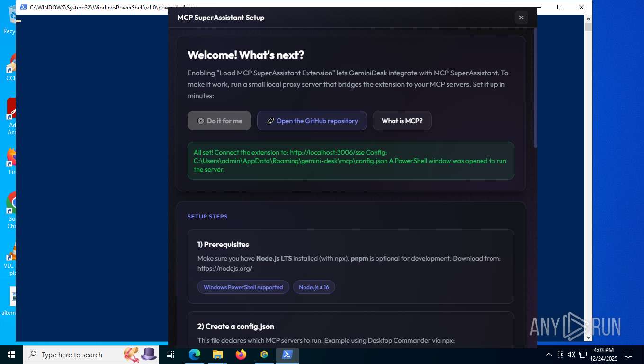Click the Adobe Acrobat desktop shortcut

coord(11,116)
